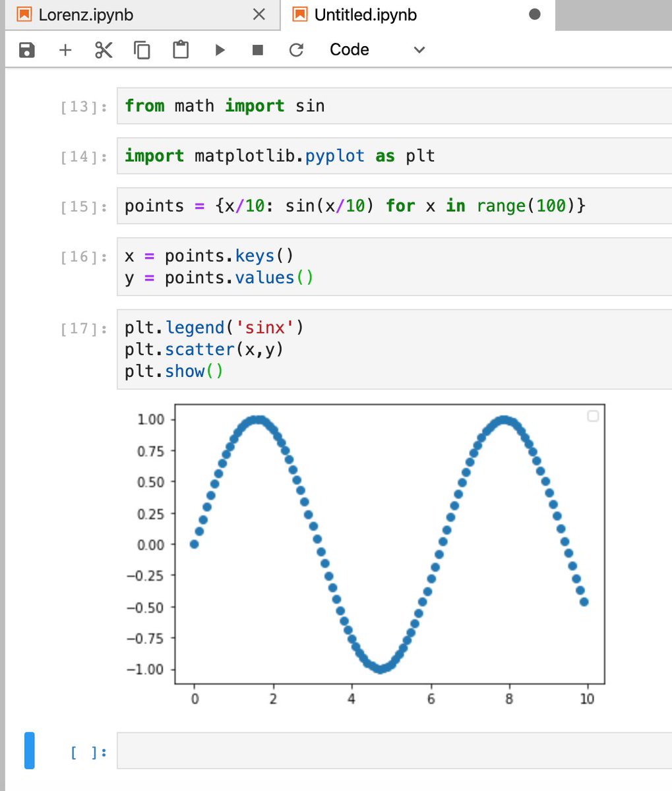This screenshot has width=672, height=791.
Task: Click the [13] cell prompt
Action: pyautogui.click(x=84, y=107)
